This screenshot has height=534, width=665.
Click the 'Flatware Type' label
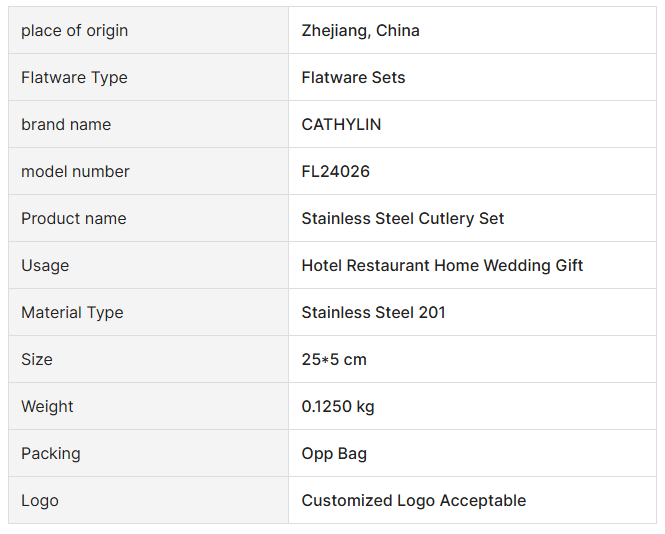[74, 78]
